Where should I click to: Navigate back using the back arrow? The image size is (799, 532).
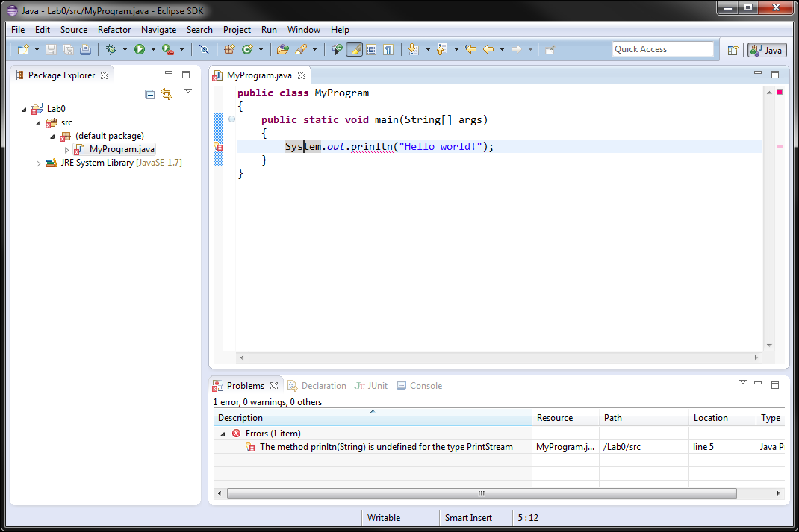(487, 49)
